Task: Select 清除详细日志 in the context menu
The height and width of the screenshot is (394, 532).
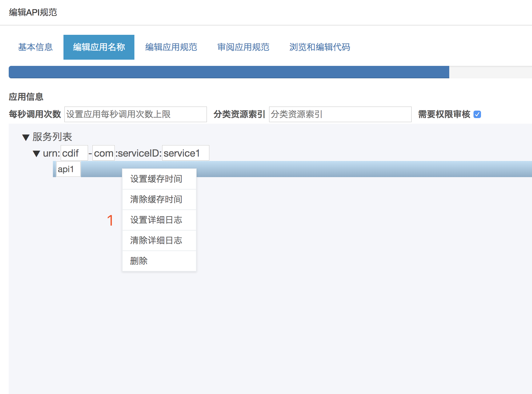Action: coord(159,241)
